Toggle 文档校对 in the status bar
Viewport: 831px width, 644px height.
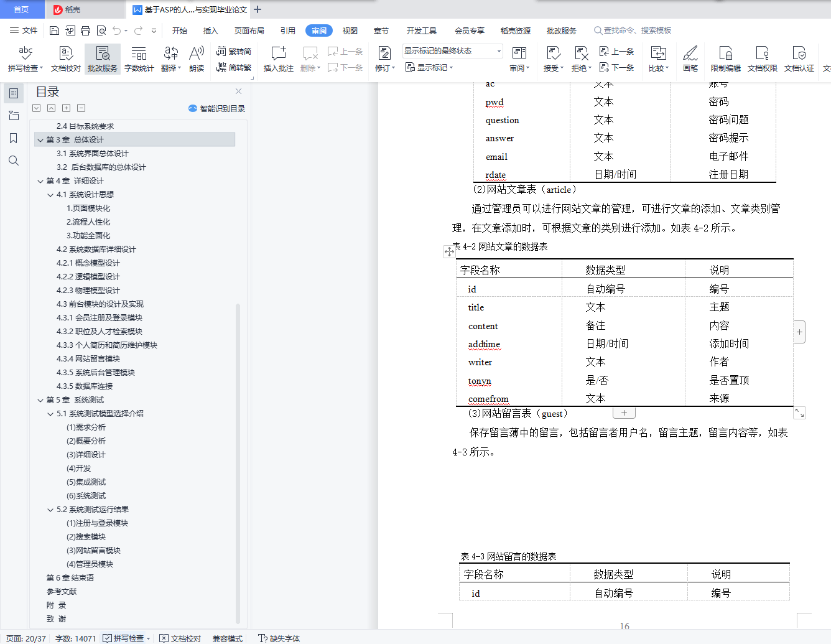(180, 638)
